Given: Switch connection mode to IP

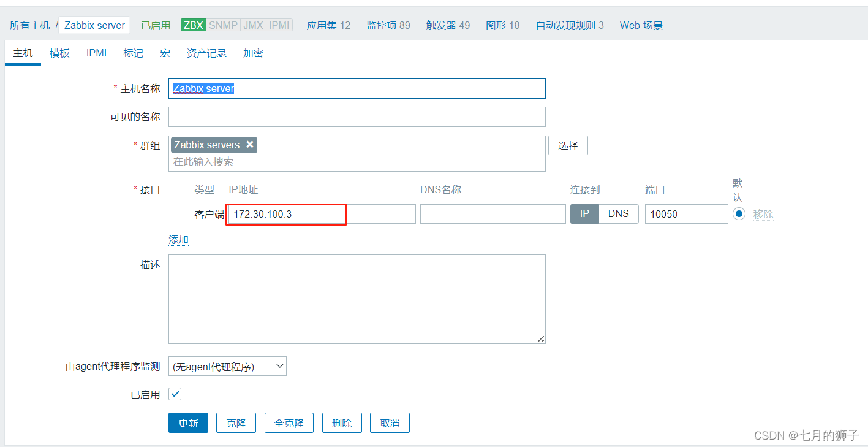Looking at the screenshot, I should click(584, 214).
